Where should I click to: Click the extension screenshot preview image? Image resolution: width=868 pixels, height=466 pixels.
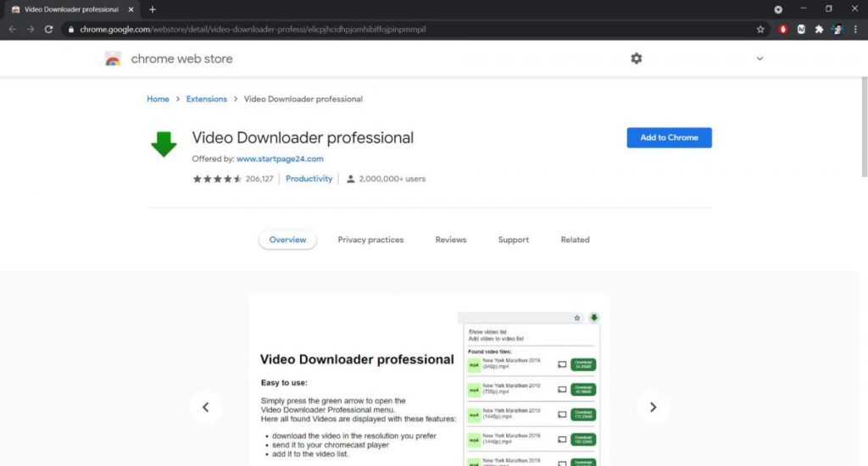click(429, 380)
